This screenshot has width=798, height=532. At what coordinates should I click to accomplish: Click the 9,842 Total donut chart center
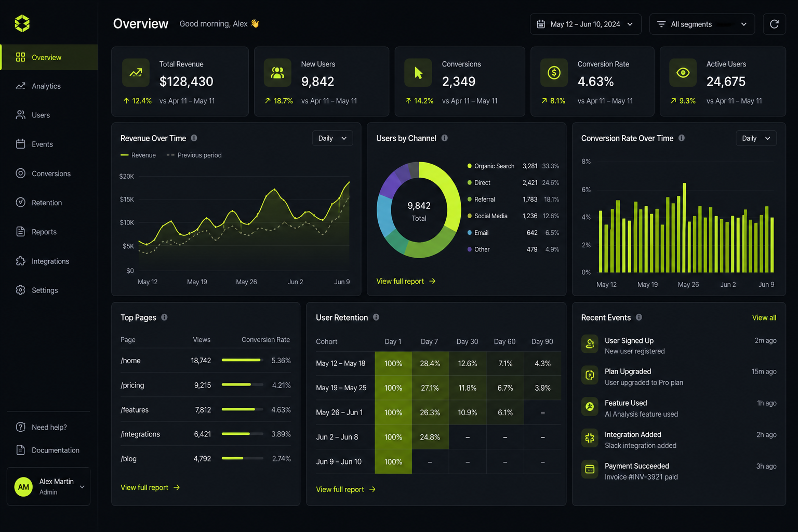419,211
